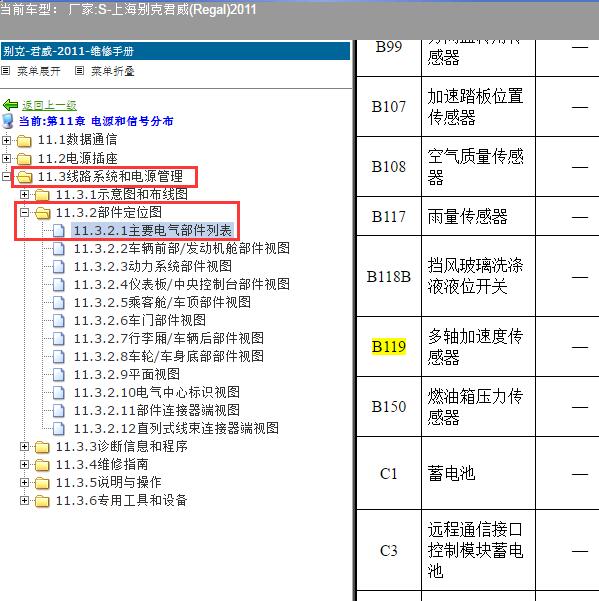Click the folder icon of 11.2电源插座
This screenshot has height=601, width=599.
[x=24, y=159]
